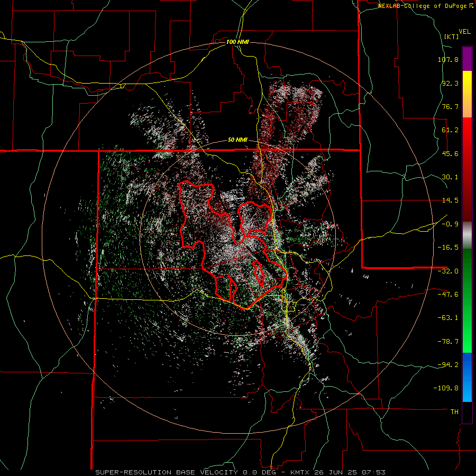The height and width of the screenshot is (476, 476).
Task: Click the VEL legend title
Action: pyautogui.click(x=464, y=32)
